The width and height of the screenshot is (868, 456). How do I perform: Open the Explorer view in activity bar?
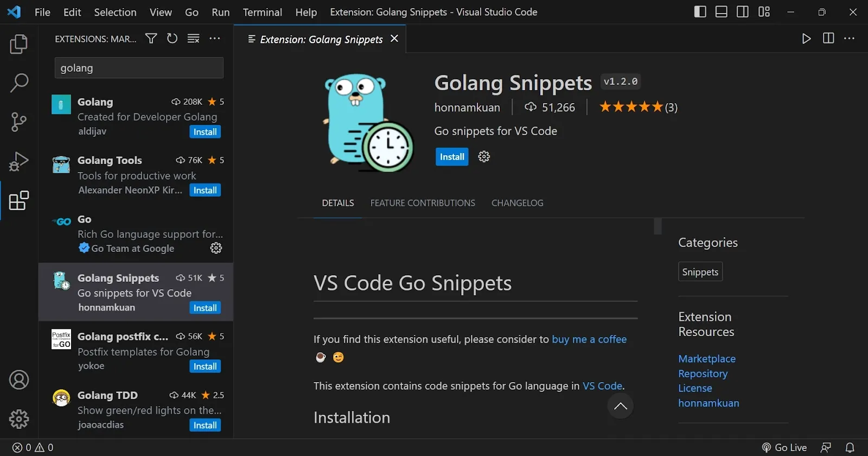pos(19,44)
